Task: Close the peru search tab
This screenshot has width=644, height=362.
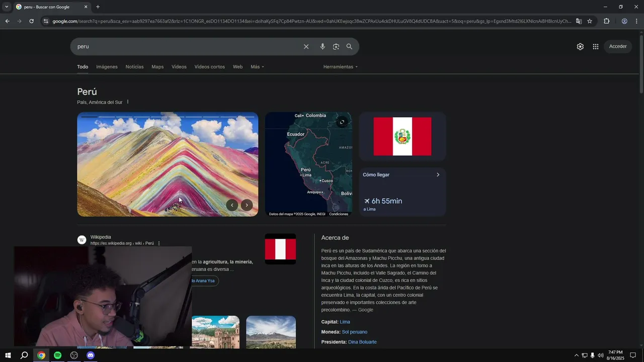Action: point(86,7)
